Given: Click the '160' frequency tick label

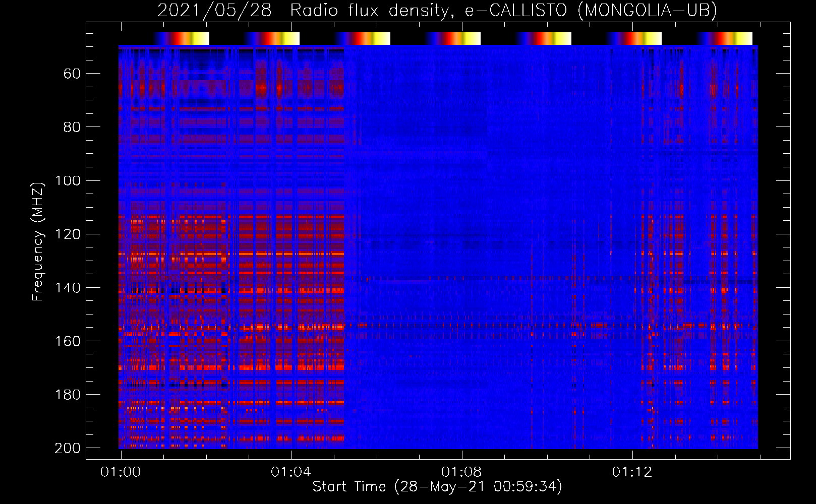Looking at the screenshot, I should point(68,341).
